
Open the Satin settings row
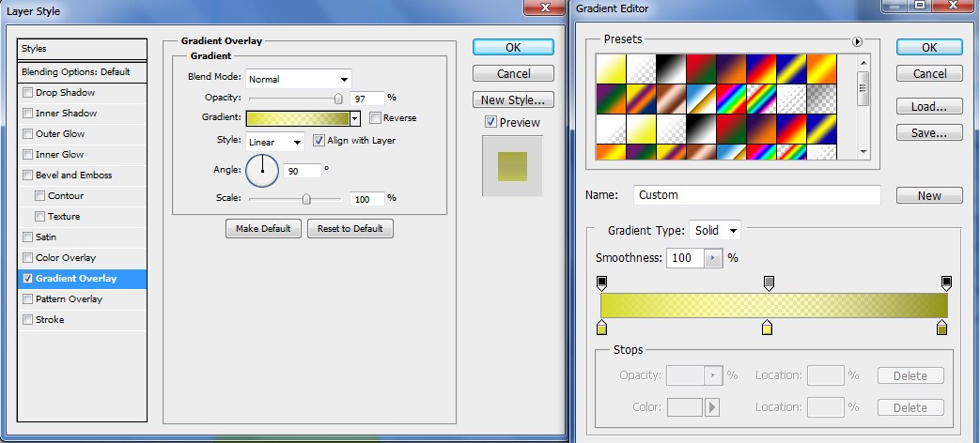(83, 237)
